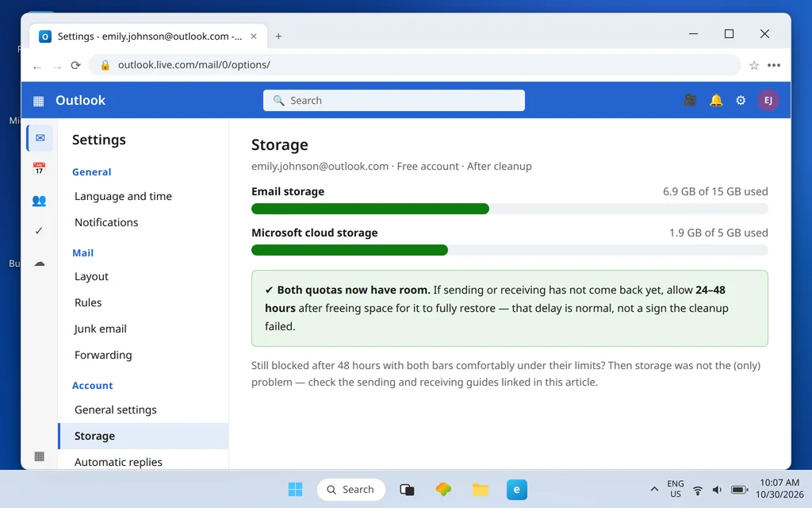
Task: Click the "1.9 GB of 5 GB used" text
Action: 718,233
